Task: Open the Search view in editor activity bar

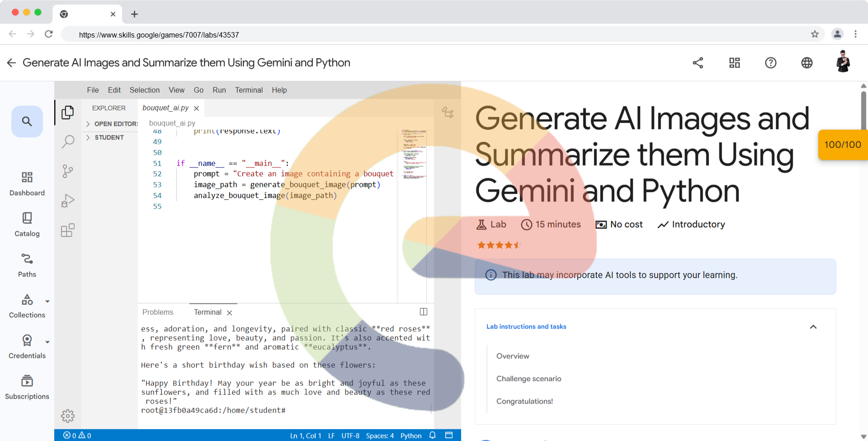Action: (x=68, y=142)
